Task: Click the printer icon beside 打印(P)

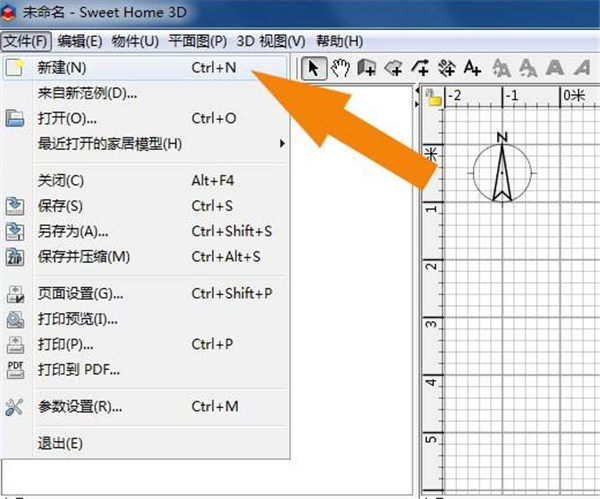Action: tap(15, 344)
